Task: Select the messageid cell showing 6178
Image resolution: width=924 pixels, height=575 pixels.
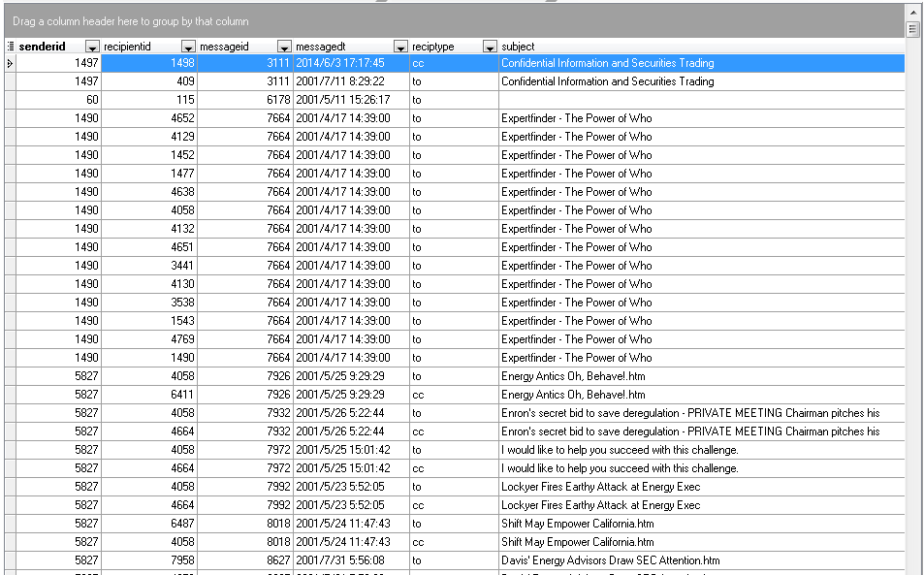Action: 245,100
